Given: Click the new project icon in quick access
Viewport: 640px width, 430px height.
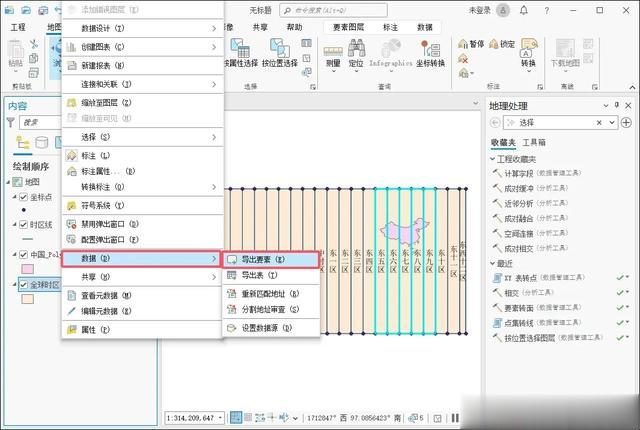Looking at the screenshot, I should point(9,10).
